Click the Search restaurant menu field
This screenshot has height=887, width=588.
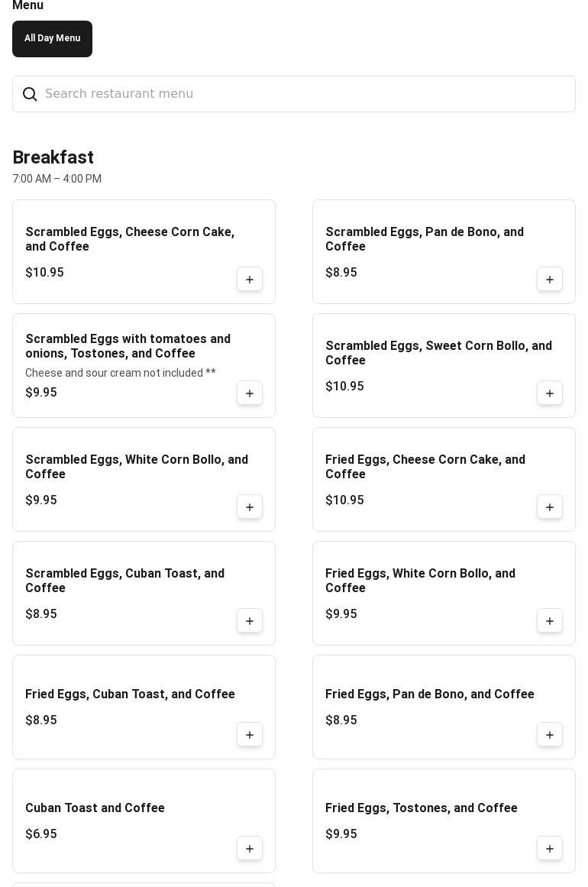[305, 94]
